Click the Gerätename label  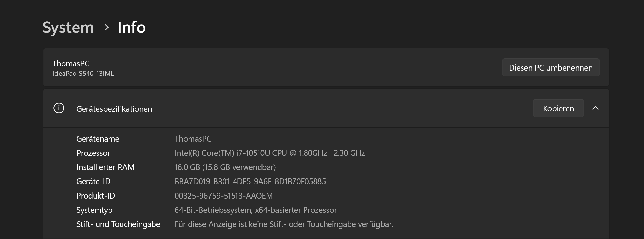point(98,139)
